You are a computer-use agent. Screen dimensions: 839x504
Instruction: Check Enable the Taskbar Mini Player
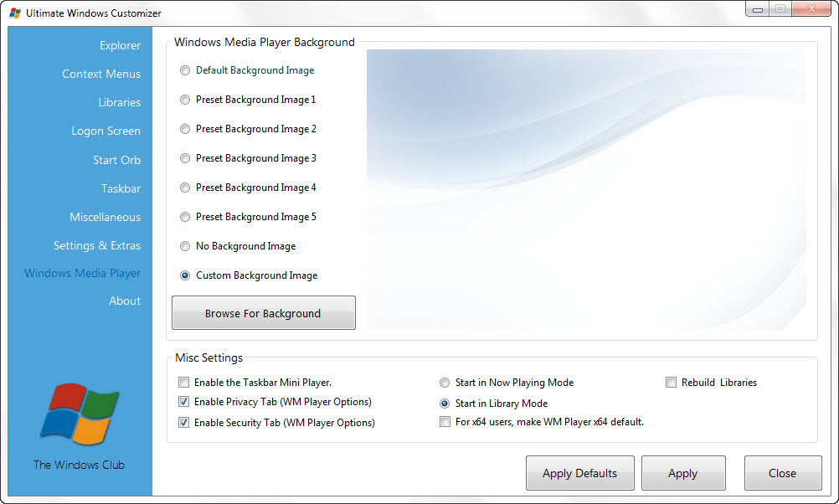click(x=183, y=383)
